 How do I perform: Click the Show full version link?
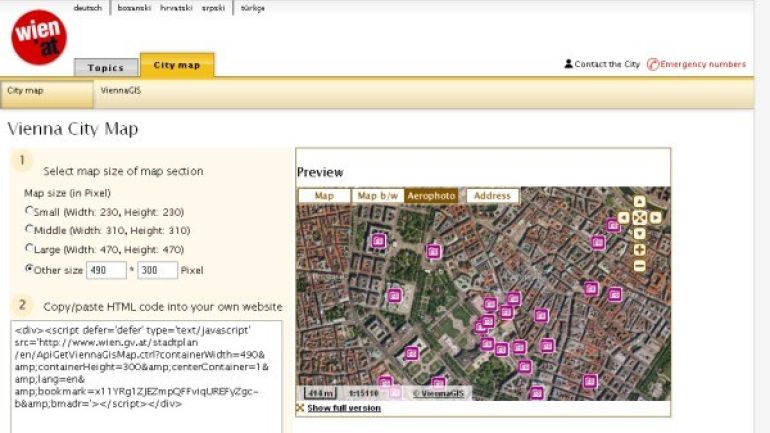click(344, 408)
